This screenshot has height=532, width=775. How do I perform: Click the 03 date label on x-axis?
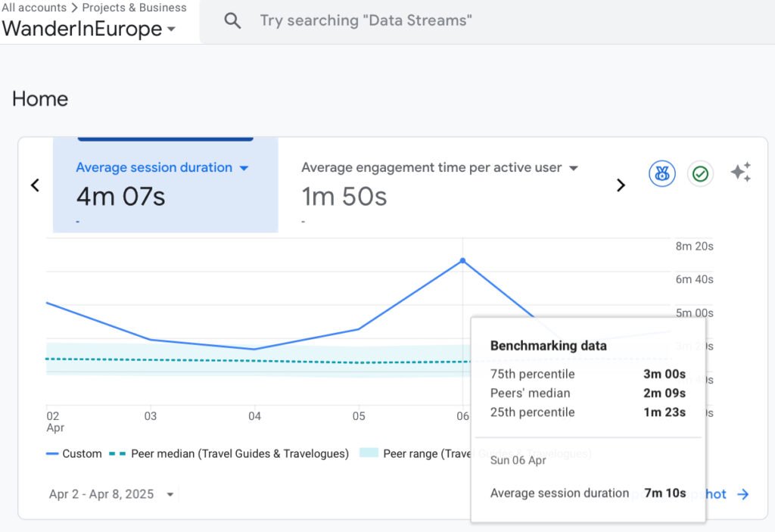(x=151, y=415)
